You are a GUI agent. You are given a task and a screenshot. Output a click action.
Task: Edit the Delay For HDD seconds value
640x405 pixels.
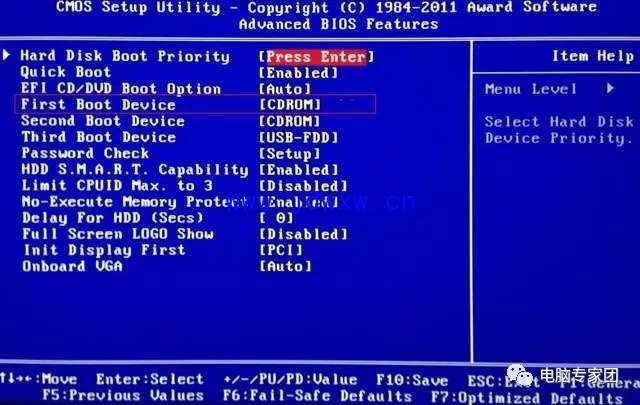276,218
